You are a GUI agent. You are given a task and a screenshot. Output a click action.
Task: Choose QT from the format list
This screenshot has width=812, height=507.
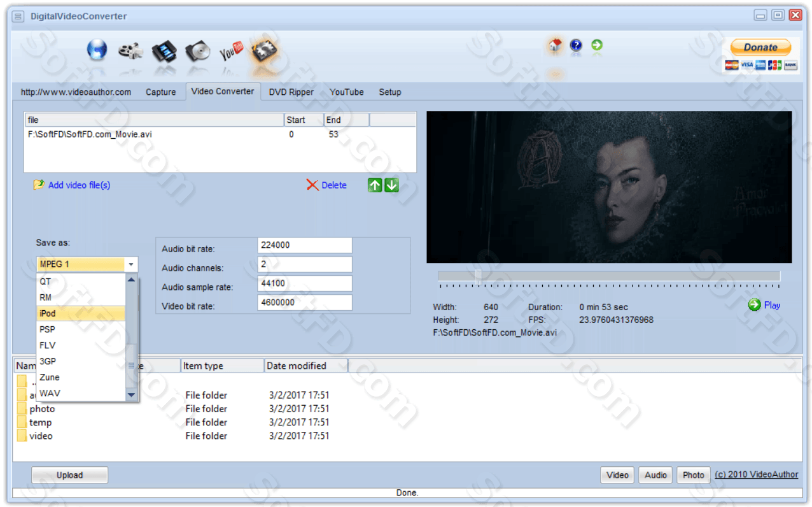pos(81,282)
